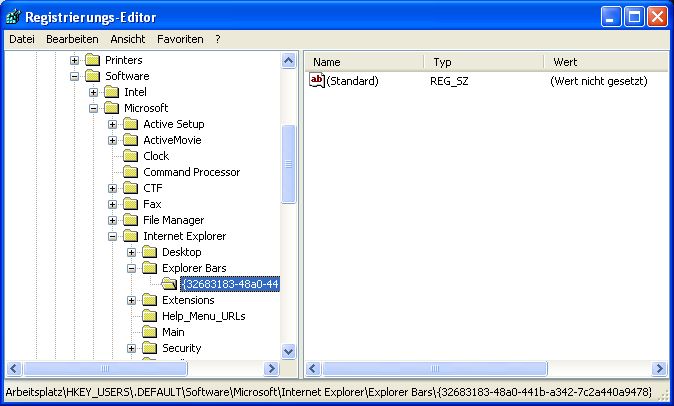This screenshot has width=674, height=406.
Task: Sort by the Wert column header
Action: pos(607,62)
